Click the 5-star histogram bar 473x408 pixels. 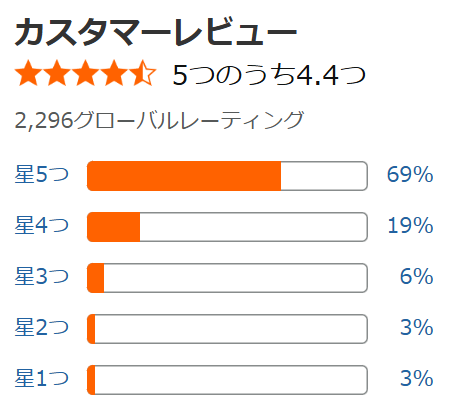tap(227, 176)
